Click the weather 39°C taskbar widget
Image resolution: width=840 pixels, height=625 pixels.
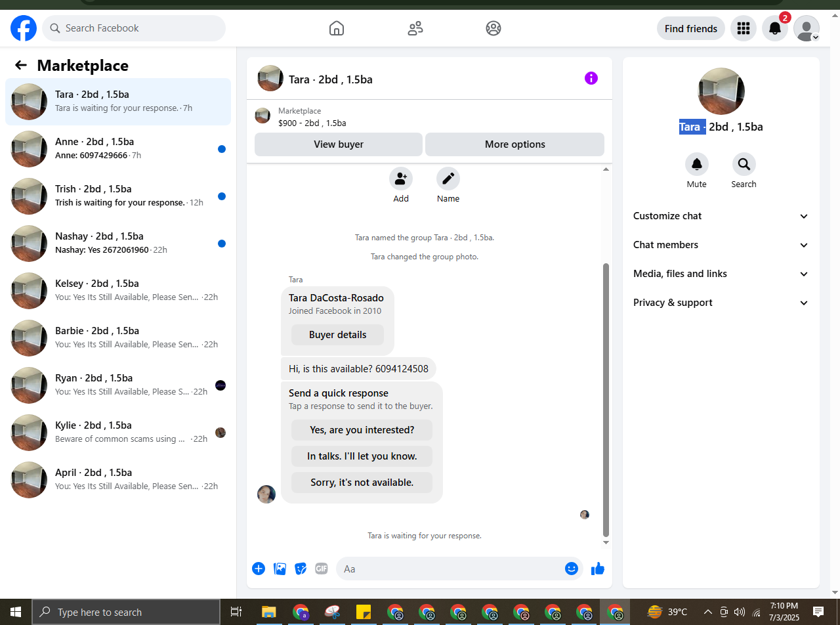(667, 612)
